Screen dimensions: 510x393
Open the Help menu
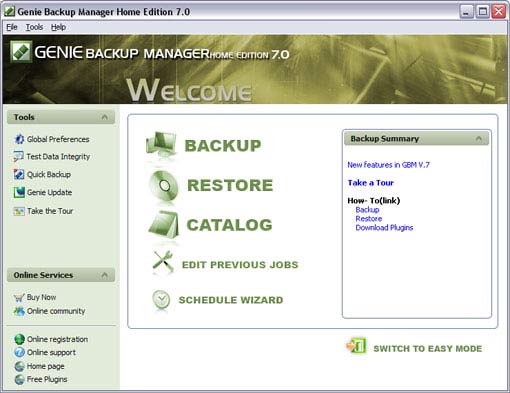pos(58,27)
